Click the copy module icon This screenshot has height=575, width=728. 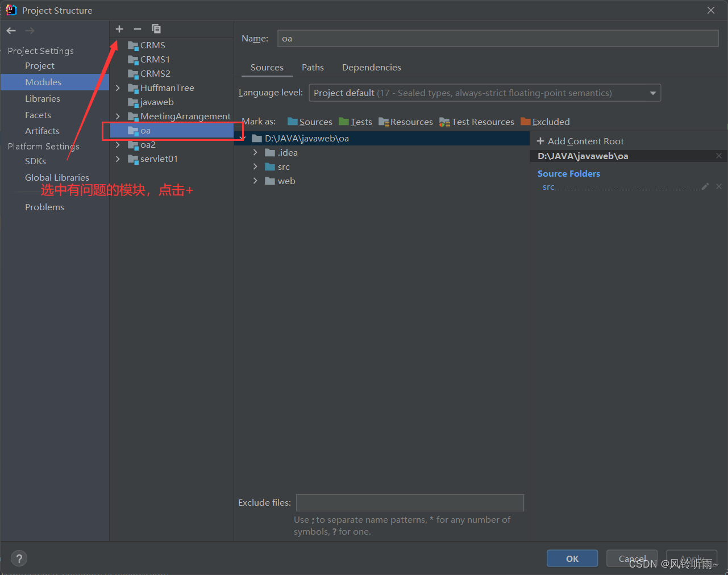156,29
